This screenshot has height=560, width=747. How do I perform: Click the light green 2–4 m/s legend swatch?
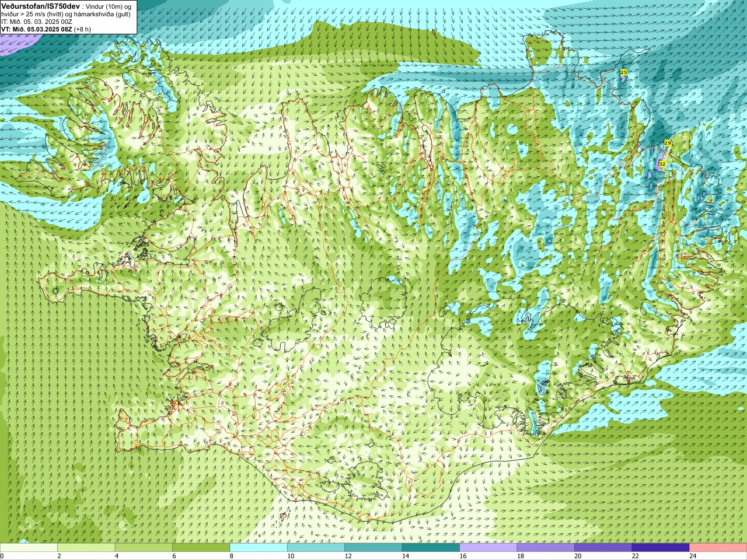point(86,548)
